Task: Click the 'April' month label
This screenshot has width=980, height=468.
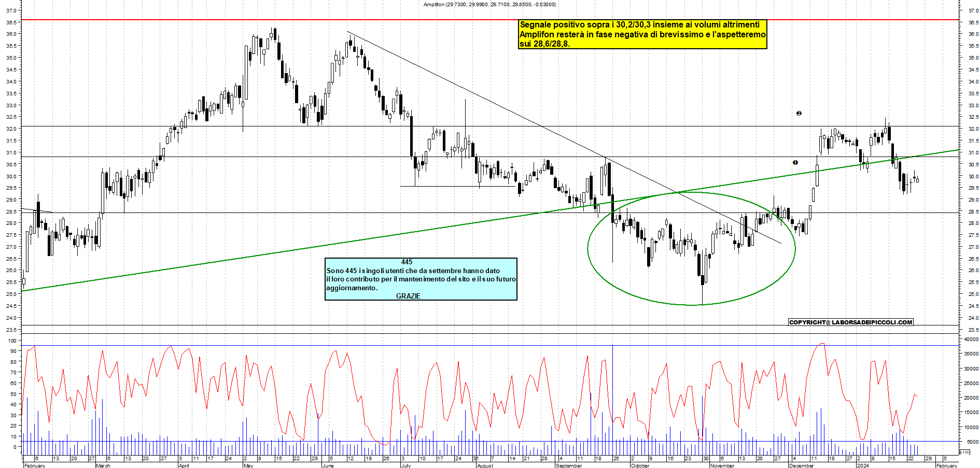Action: tap(184, 465)
